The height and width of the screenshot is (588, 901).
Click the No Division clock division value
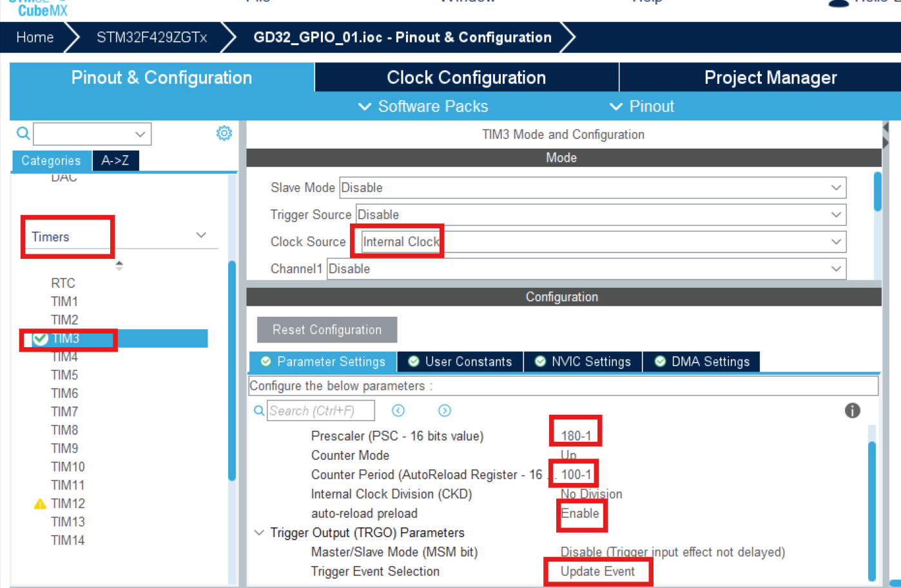tap(591, 494)
